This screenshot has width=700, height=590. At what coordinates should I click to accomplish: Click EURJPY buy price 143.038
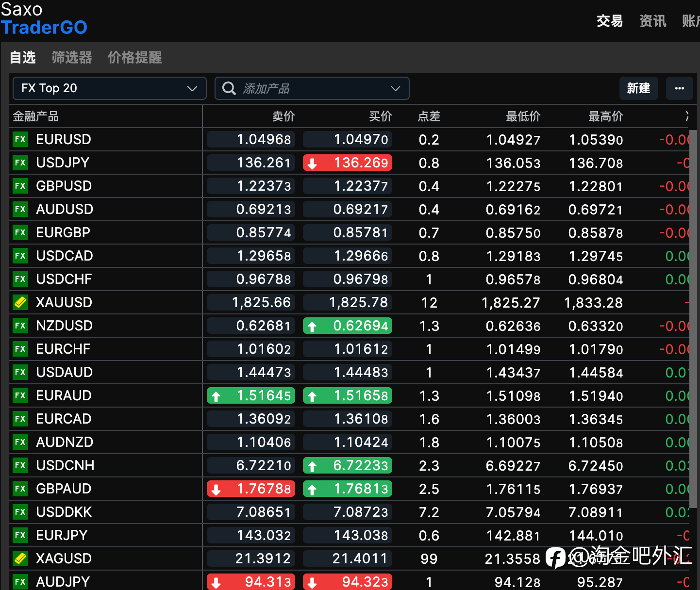pos(348,535)
